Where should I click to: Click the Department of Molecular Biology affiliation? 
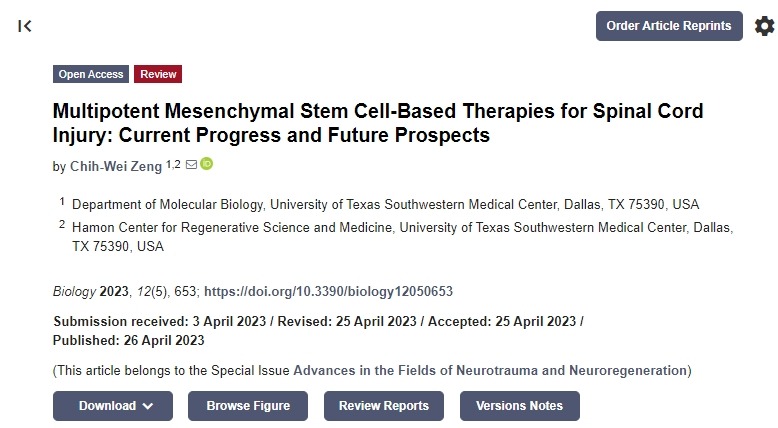pos(386,204)
